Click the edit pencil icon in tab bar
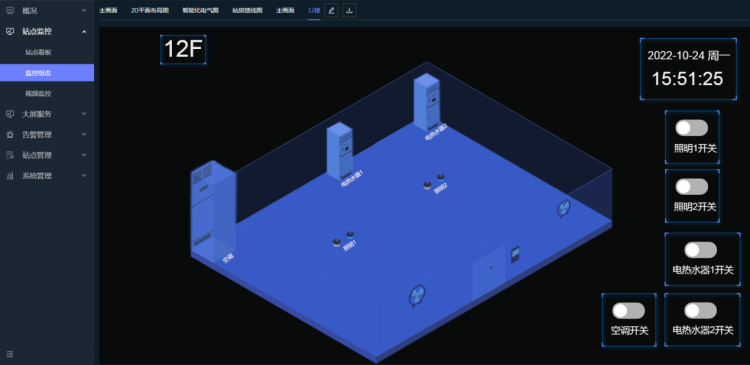The image size is (750, 365). click(331, 10)
